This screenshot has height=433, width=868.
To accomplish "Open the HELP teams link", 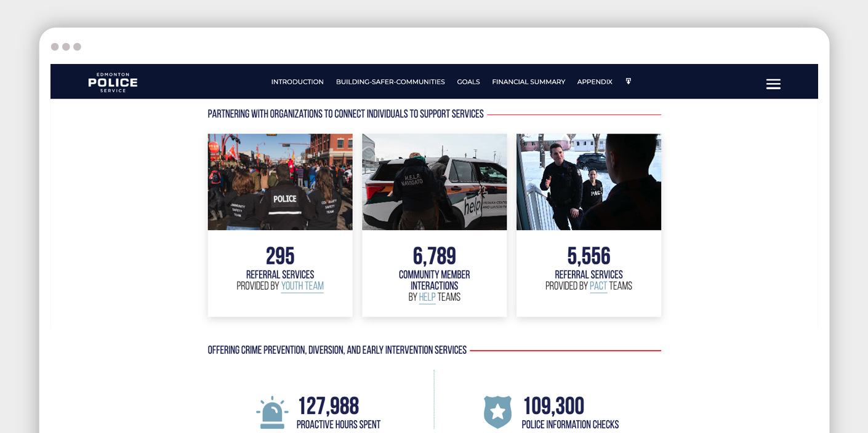I will pyautogui.click(x=427, y=298).
